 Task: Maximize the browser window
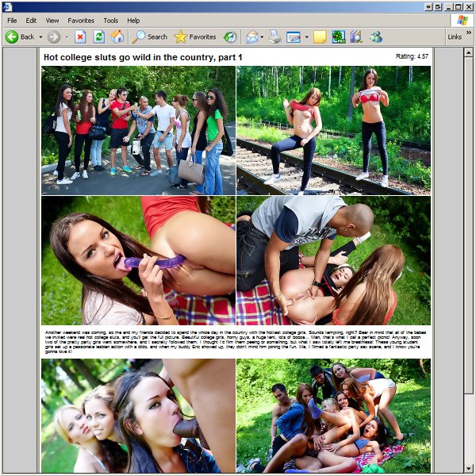point(459,6)
